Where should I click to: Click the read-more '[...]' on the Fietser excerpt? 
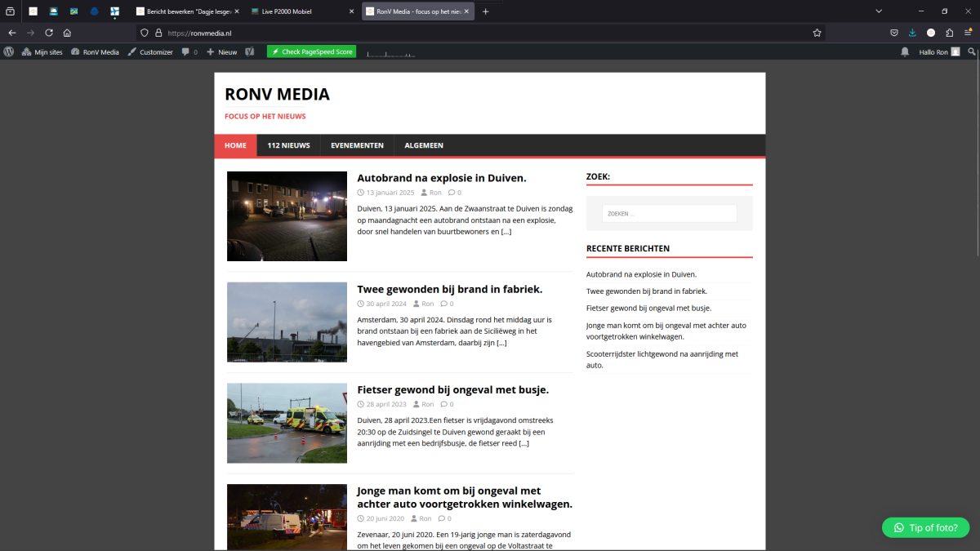pos(523,443)
